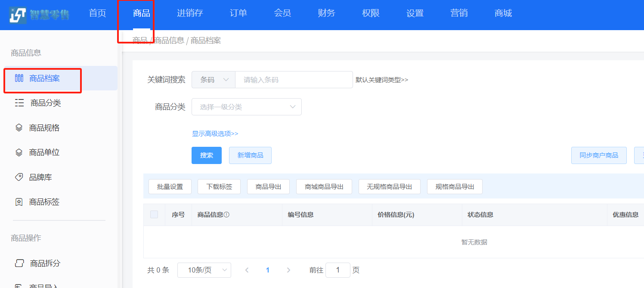
Task: Click the 商城商品导出 button
Action: click(x=324, y=187)
